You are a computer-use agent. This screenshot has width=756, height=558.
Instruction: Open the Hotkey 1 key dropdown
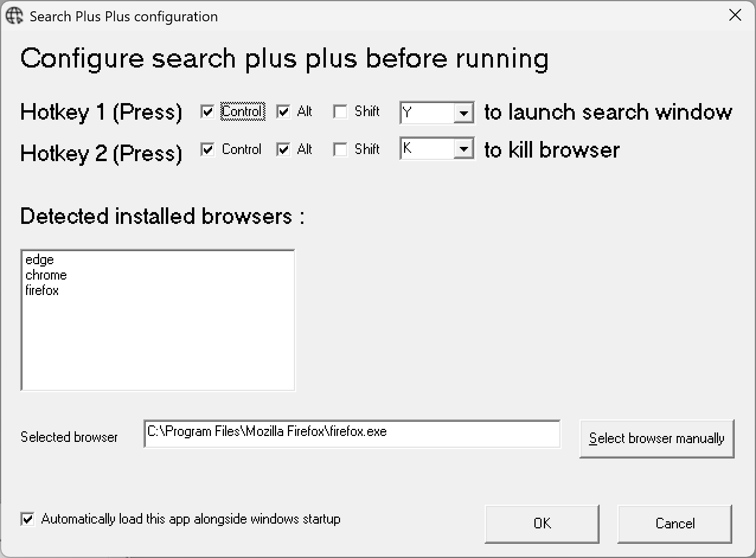point(463,113)
